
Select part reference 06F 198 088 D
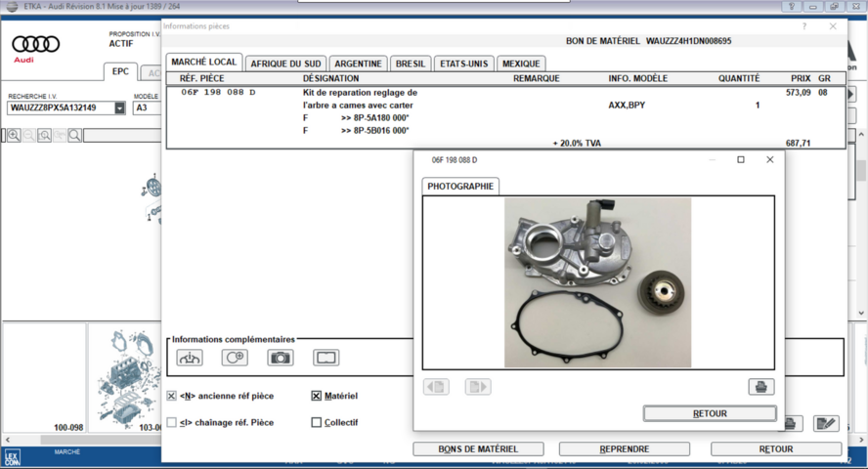click(219, 93)
